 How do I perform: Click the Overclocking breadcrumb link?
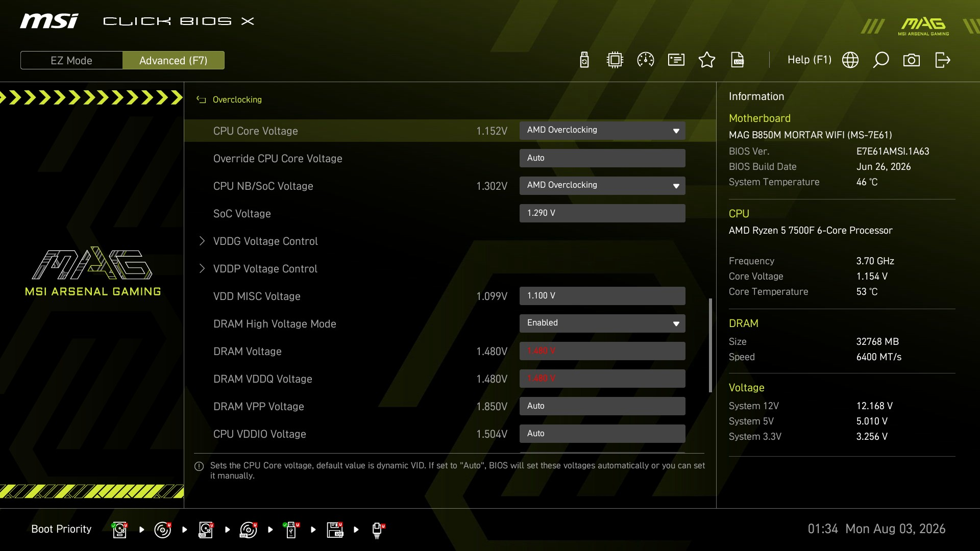pos(237,100)
